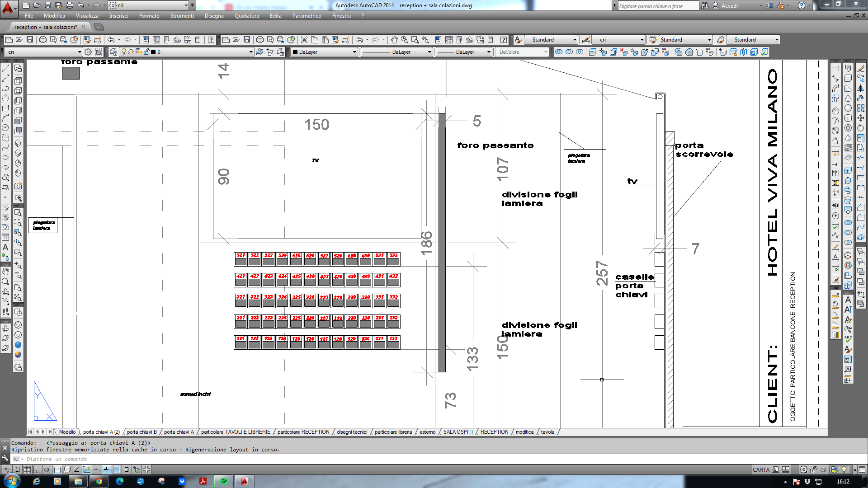Image resolution: width=868 pixels, height=488 pixels.
Task: Select the multiline Text tool A
Action: [x=5, y=247]
